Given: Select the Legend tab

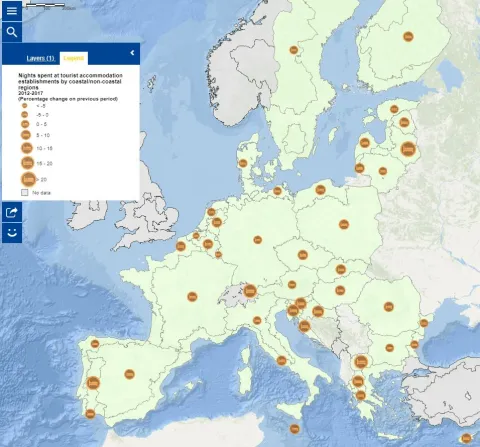Looking at the screenshot, I should click(74, 58).
